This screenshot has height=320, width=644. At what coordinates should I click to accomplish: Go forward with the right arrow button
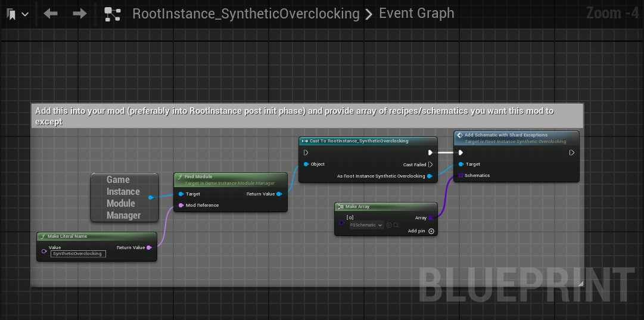pyautogui.click(x=80, y=14)
